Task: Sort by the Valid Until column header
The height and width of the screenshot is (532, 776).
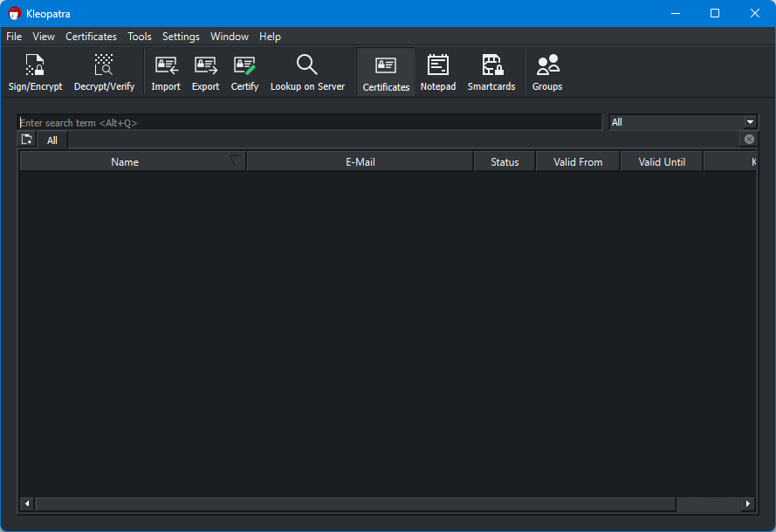Action: coord(662,162)
